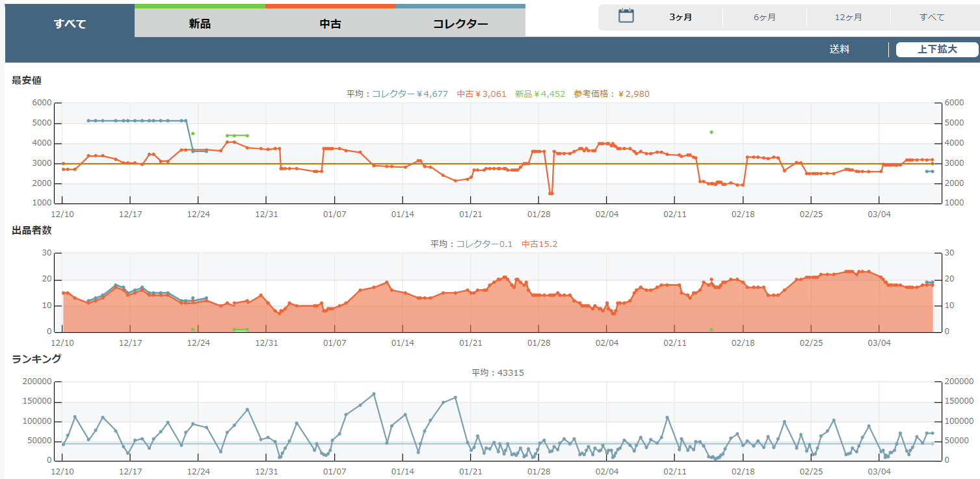
Task: Show all history with the すべて period option
Action: [932, 18]
